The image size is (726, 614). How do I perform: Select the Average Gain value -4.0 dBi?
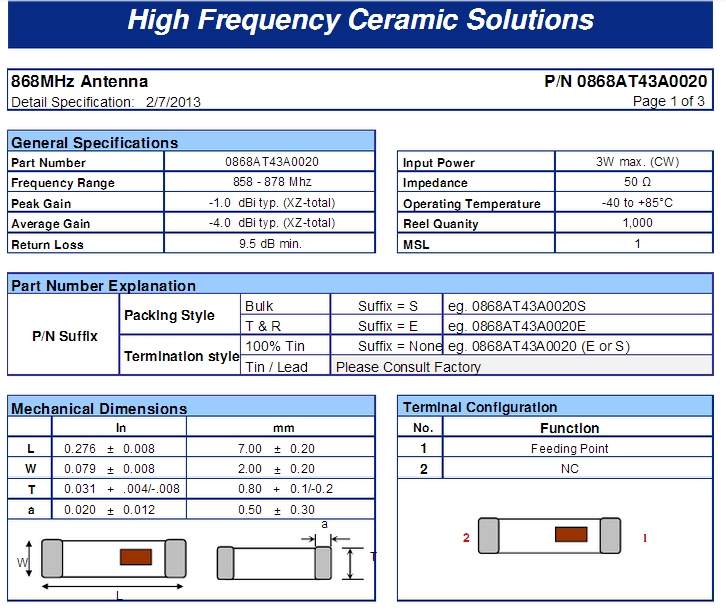pyautogui.click(x=272, y=223)
